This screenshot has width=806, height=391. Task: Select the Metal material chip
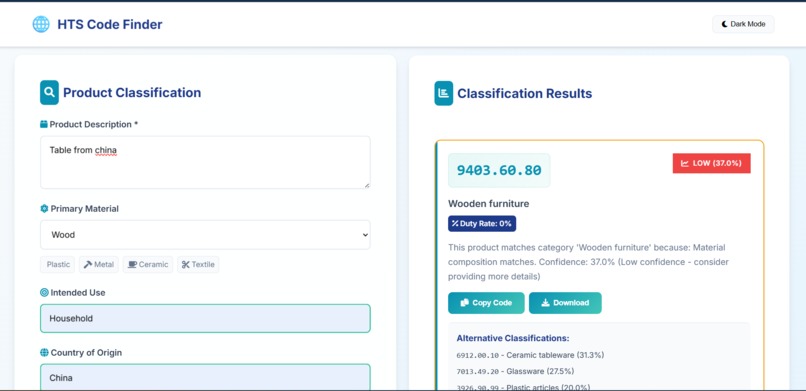99,265
